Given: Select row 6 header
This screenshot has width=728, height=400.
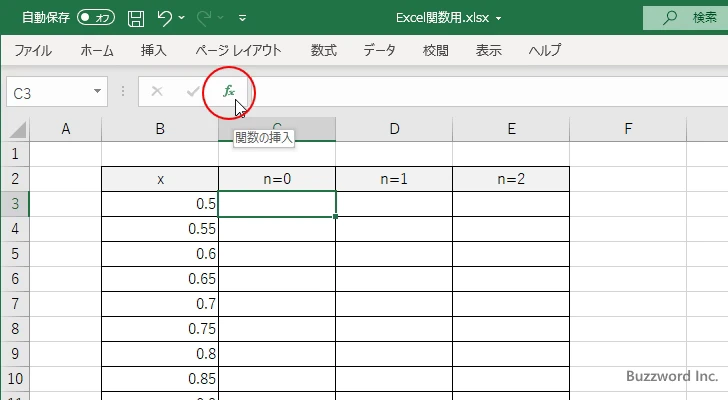Looking at the screenshot, I should (15, 279).
